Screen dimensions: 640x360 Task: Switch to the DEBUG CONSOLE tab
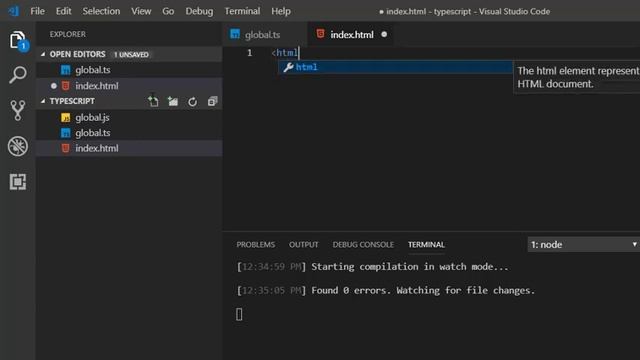pos(363,244)
